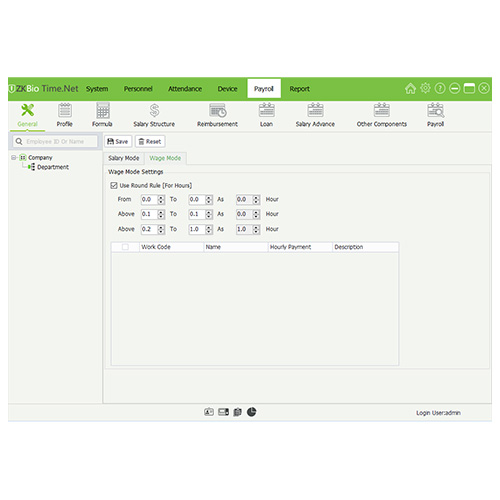The height and width of the screenshot is (500, 500).
Task: Open the Report menu
Action: coord(299,89)
